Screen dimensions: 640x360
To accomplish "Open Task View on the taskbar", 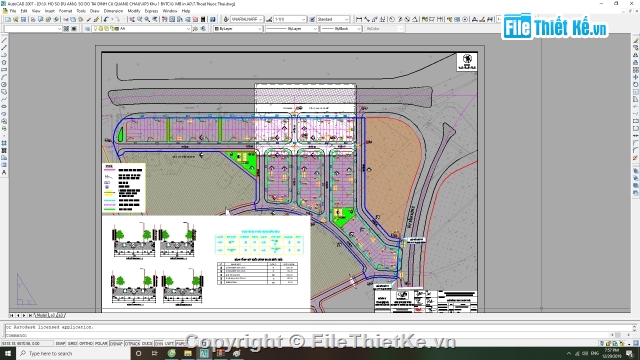I will (x=155, y=353).
